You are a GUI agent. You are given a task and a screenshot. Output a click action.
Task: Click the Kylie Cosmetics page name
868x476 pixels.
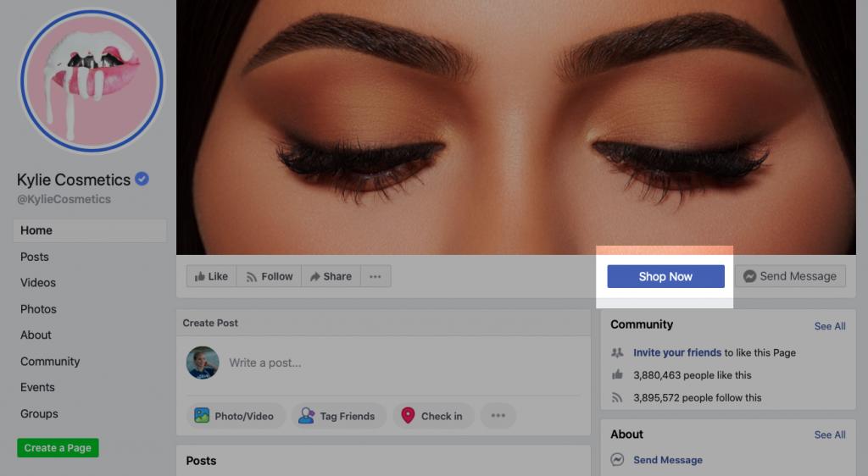point(74,180)
